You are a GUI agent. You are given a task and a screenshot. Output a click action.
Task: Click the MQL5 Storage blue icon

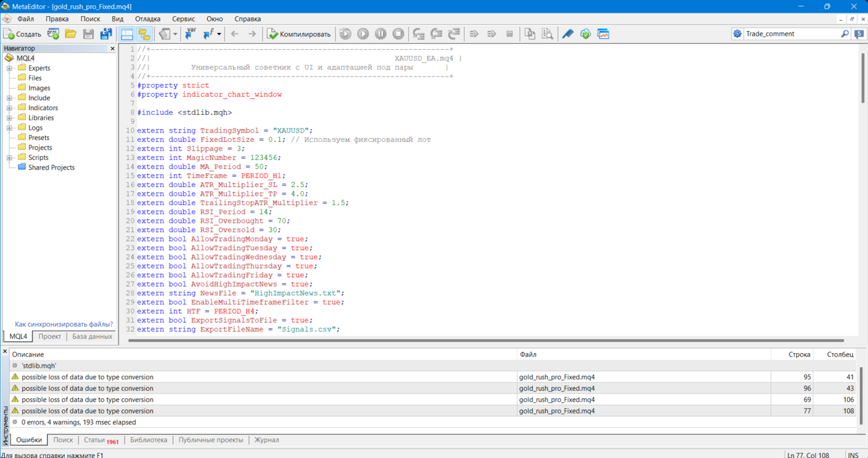[x=568, y=34]
